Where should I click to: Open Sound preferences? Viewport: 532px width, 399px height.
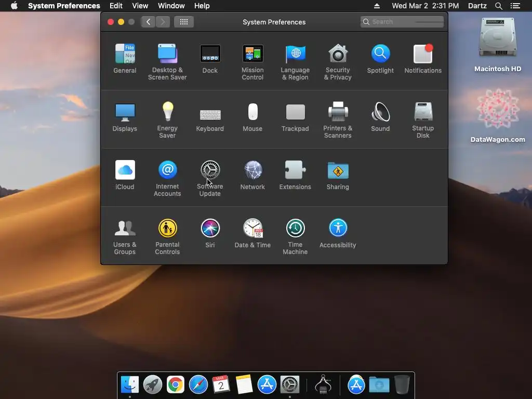coord(380,117)
